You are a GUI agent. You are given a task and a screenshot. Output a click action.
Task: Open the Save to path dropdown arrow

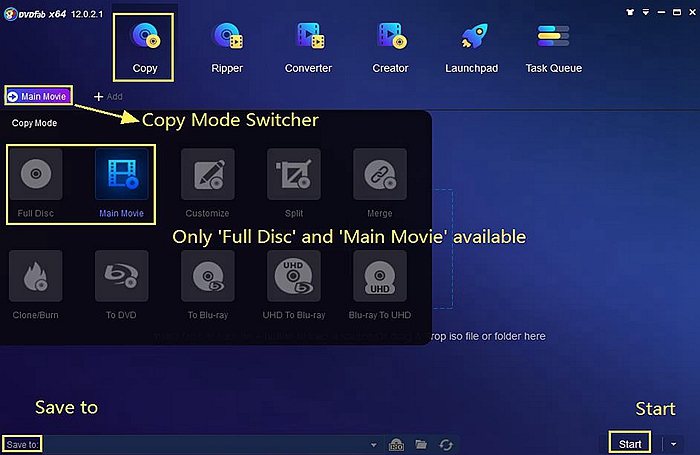point(374,445)
